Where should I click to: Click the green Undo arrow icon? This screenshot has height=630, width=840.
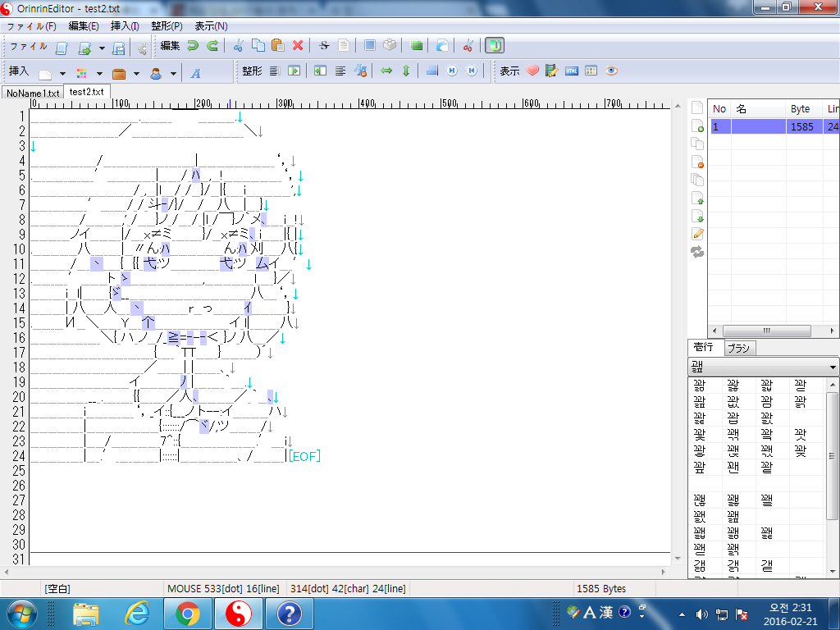coord(193,46)
